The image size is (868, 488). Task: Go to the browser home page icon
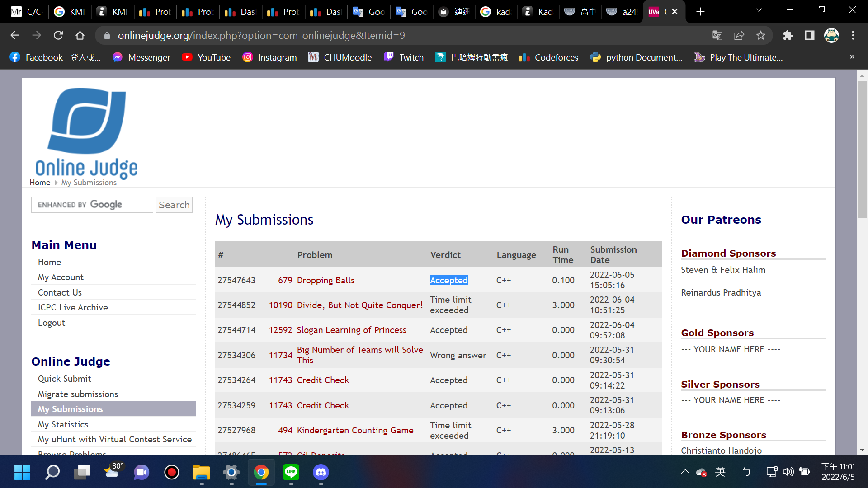(80, 35)
